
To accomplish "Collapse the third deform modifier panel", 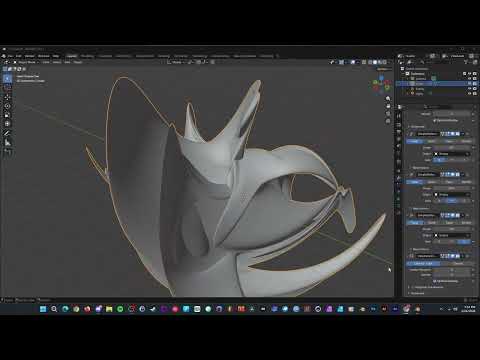I will 408,215.
